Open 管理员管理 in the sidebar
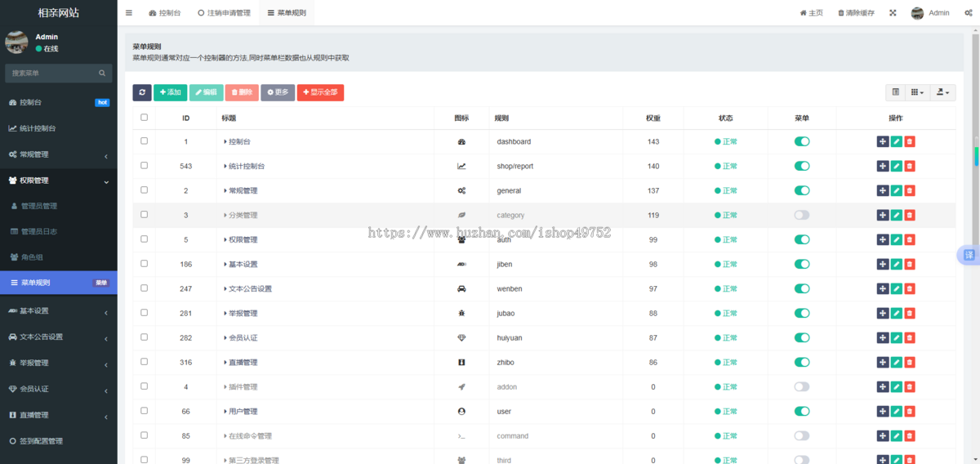The height and width of the screenshot is (464, 980). click(x=59, y=206)
